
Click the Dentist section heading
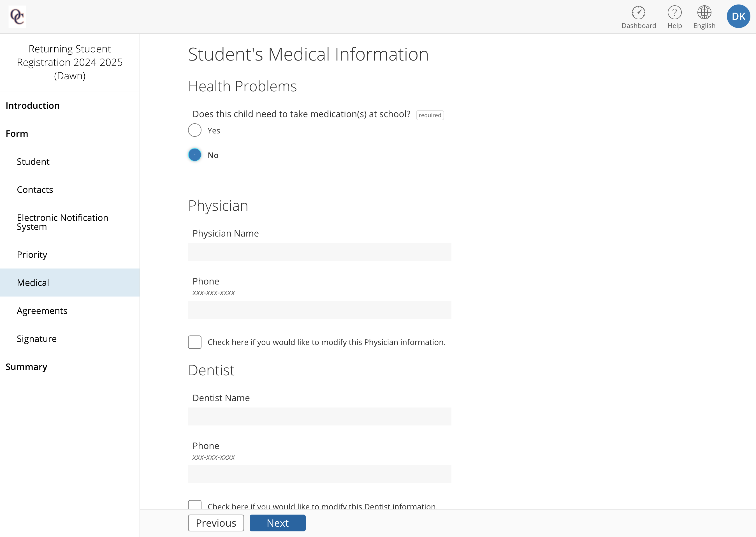tap(211, 370)
